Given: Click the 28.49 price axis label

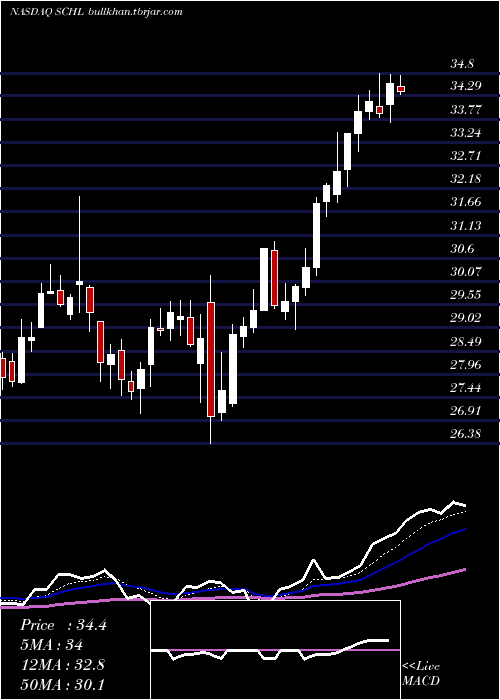Looking at the screenshot, I should tap(466, 342).
